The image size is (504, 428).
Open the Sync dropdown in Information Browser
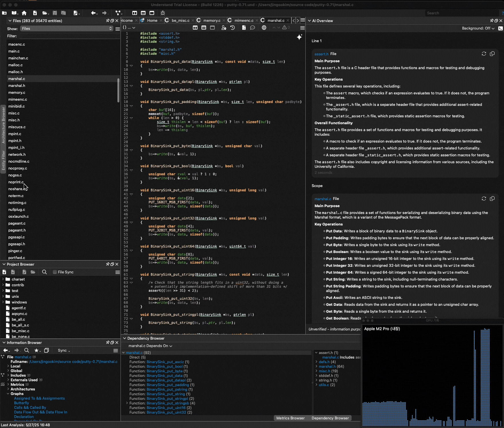(64, 350)
